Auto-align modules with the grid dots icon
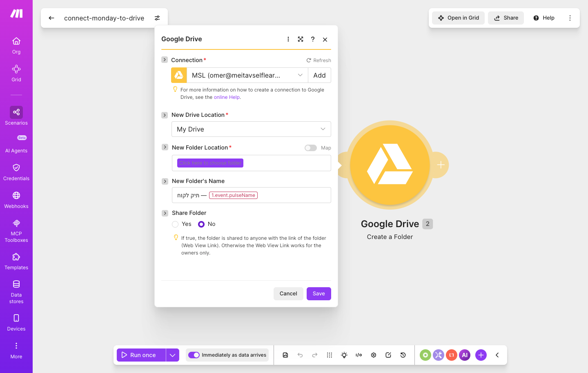Viewport: 588px width, 373px height. coord(330,355)
